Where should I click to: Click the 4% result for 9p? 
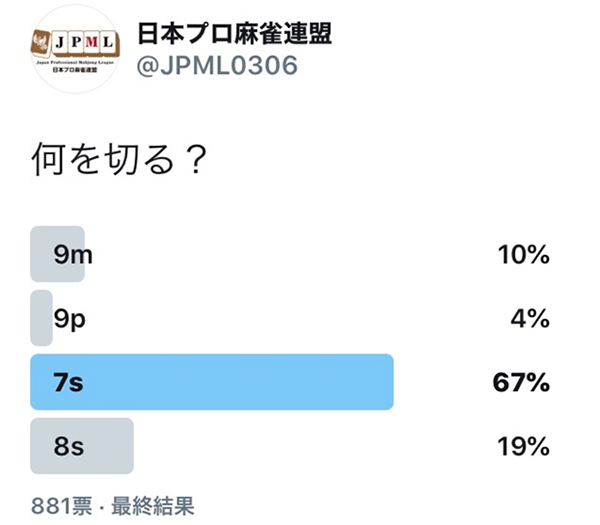pyautogui.click(x=530, y=318)
